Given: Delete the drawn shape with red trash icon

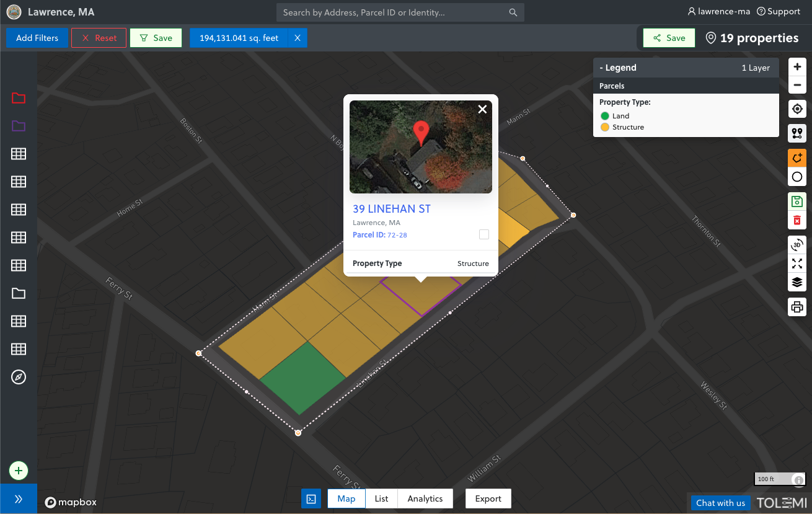Looking at the screenshot, I should (797, 221).
